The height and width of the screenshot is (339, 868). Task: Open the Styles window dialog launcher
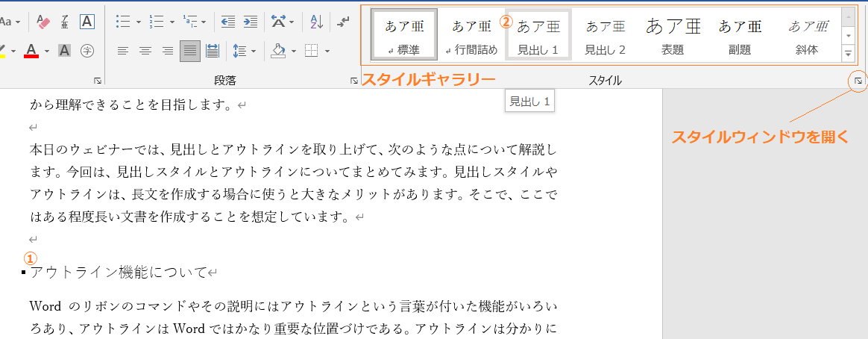pos(858,80)
